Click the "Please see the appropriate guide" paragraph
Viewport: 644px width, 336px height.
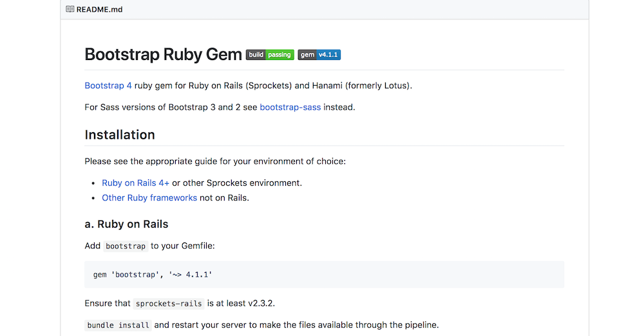pos(215,161)
